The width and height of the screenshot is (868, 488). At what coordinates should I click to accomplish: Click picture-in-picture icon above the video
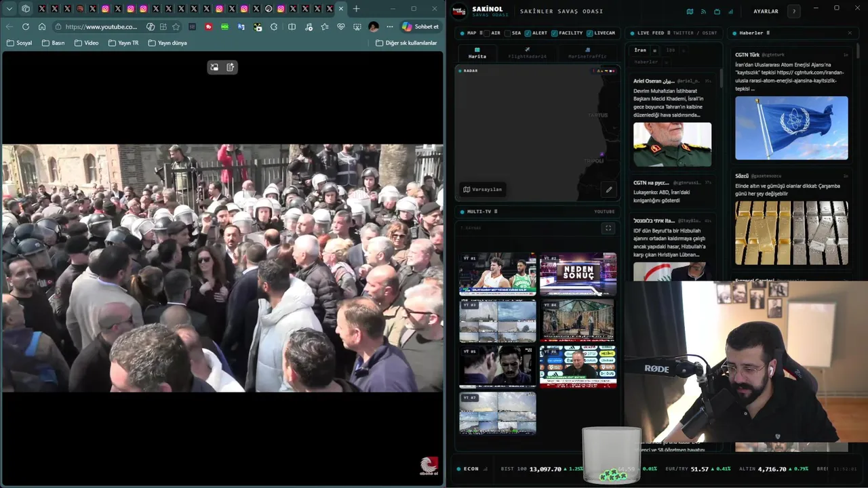(x=214, y=67)
